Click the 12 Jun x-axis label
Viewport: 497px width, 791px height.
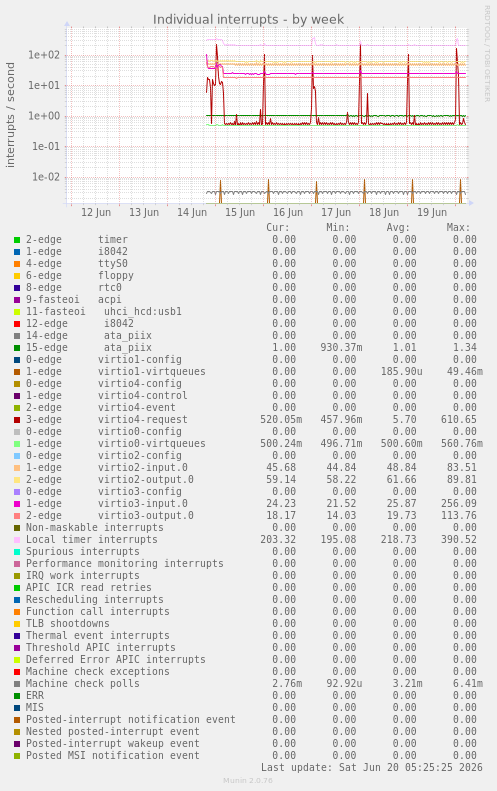coord(96,212)
